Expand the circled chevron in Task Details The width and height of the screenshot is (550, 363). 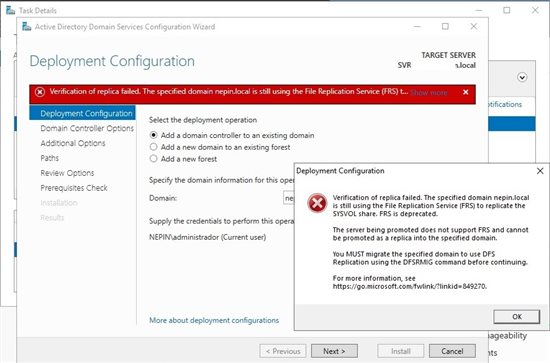(522, 77)
